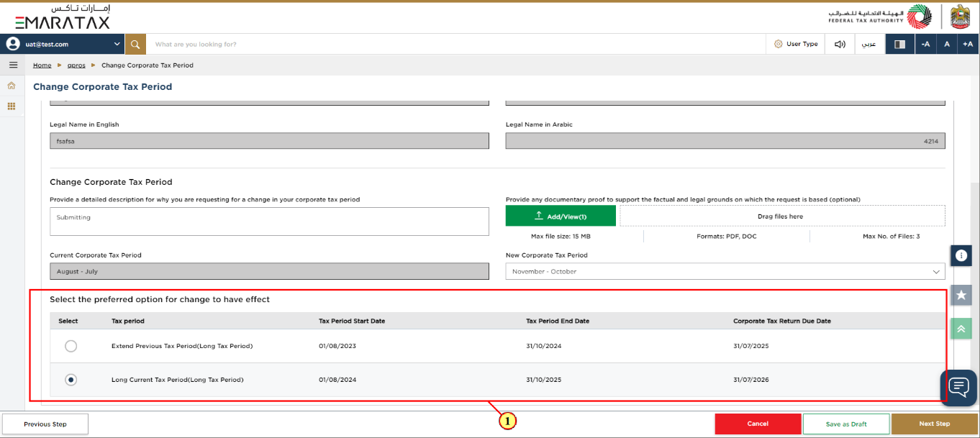Screen dimensions: 980x438
Task: Click Legal Name in Arabic field
Action: (x=725, y=142)
